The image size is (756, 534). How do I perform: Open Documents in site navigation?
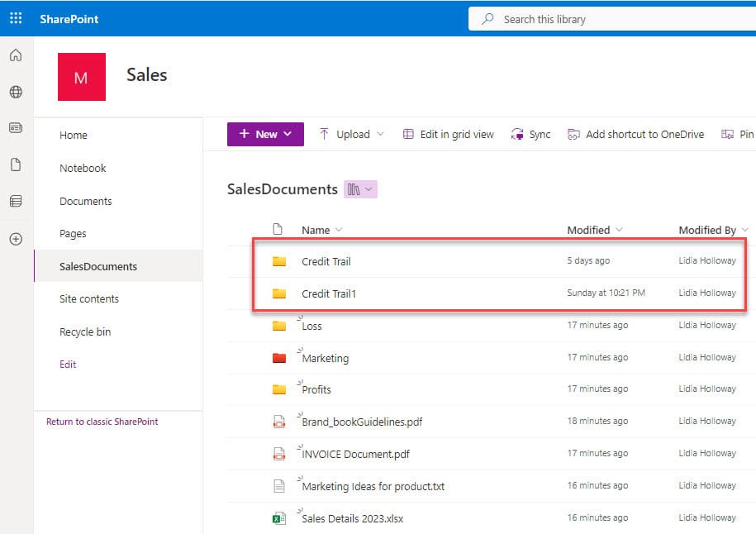(85, 201)
